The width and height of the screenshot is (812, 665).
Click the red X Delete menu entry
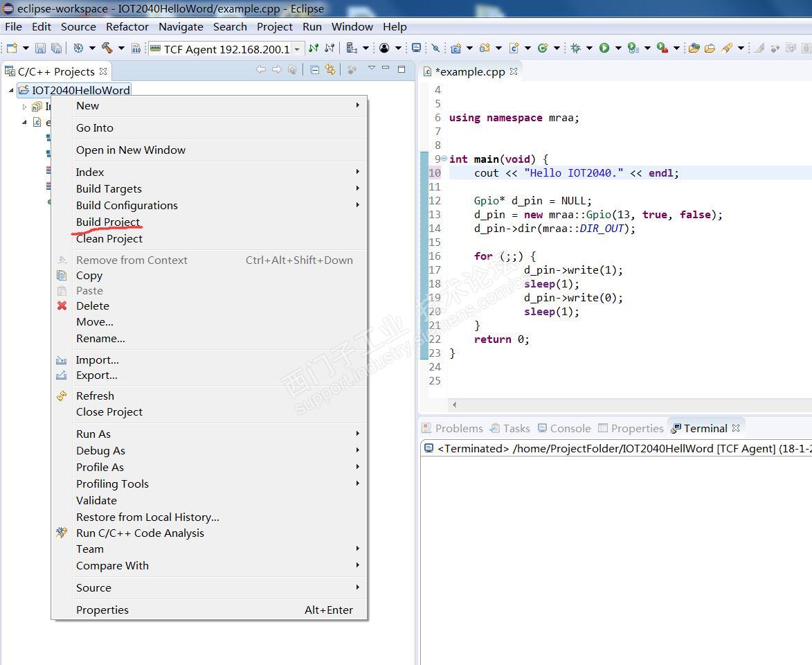tap(92, 305)
